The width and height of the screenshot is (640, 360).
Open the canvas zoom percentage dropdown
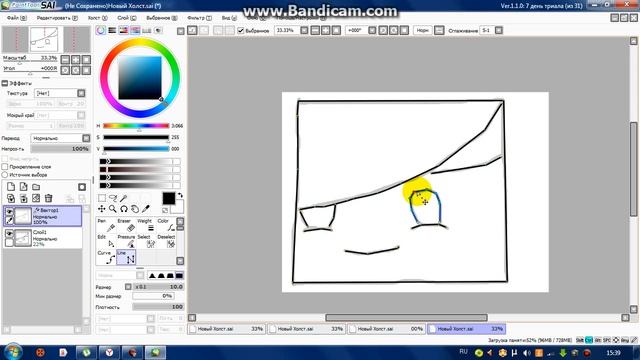[304, 31]
